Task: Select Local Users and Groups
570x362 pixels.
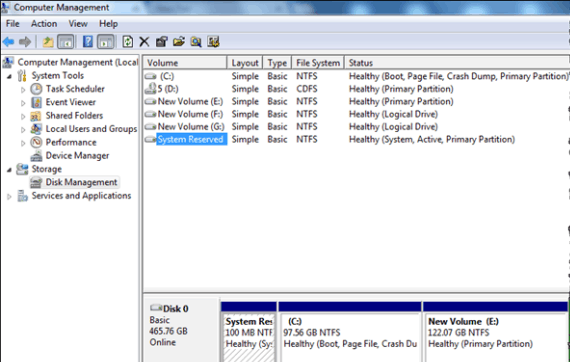Action: click(91, 129)
